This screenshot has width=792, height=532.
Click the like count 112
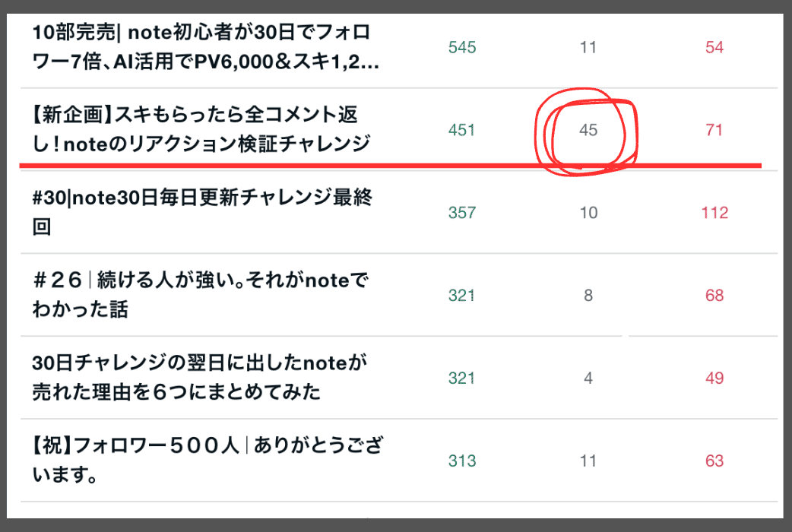click(714, 213)
